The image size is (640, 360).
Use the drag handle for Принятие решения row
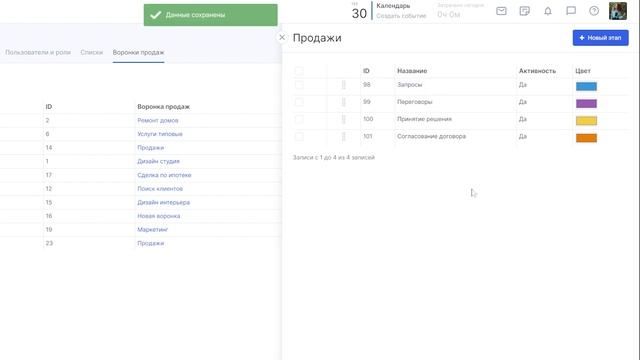tap(344, 119)
